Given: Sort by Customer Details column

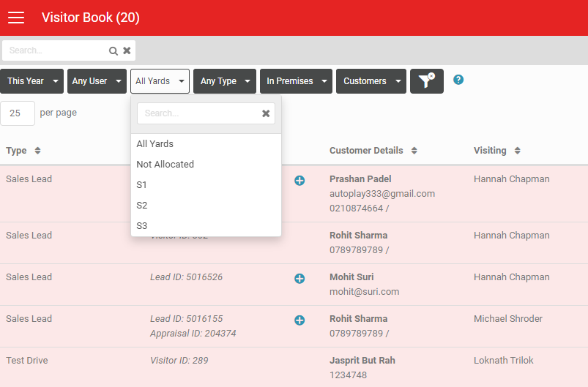Looking at the screenshot, I should [x=373, y=151].
